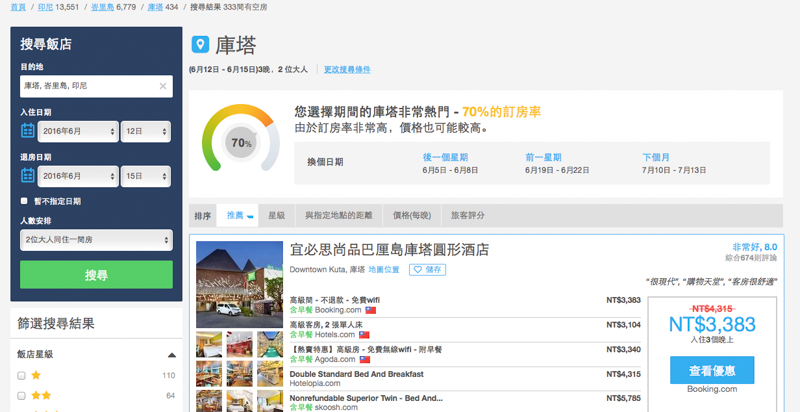Toggle the 暫不指定日期 checkbox
This screenshot has height=412, width=800.
[x=23, y=201]
